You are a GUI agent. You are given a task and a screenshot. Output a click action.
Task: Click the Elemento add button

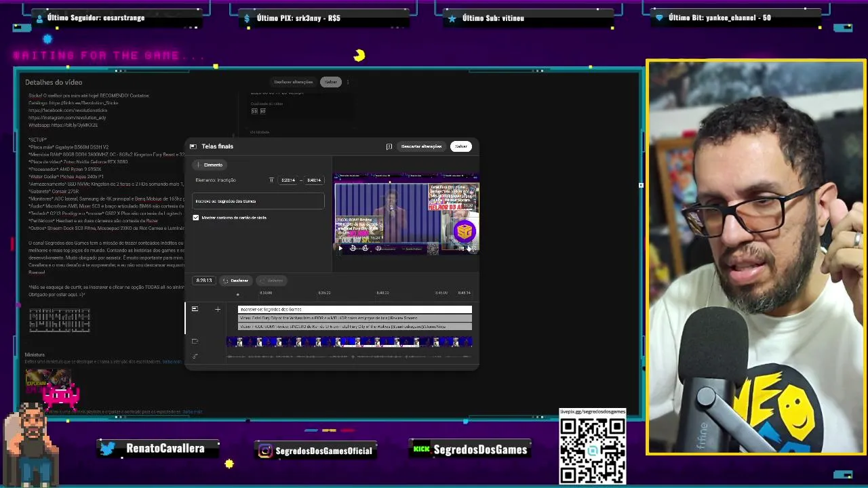(210, 165)
